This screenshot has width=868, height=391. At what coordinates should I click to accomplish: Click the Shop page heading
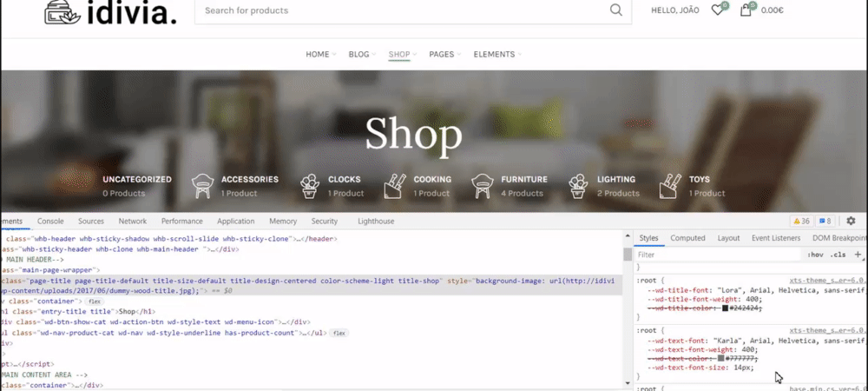tap(413, 134)
